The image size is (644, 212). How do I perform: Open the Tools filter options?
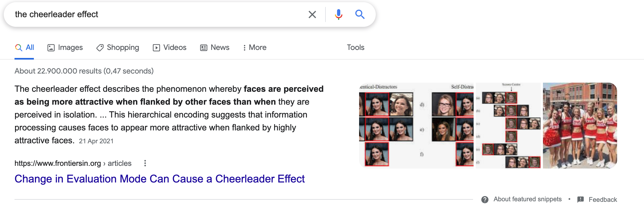click(x=356, y=47)
